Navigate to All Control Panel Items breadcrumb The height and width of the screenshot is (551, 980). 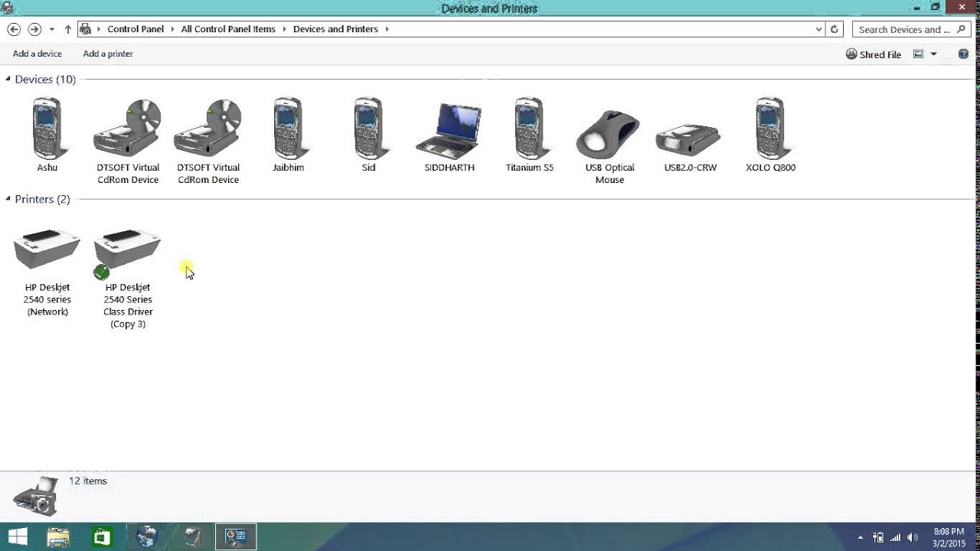click(228, 29)
